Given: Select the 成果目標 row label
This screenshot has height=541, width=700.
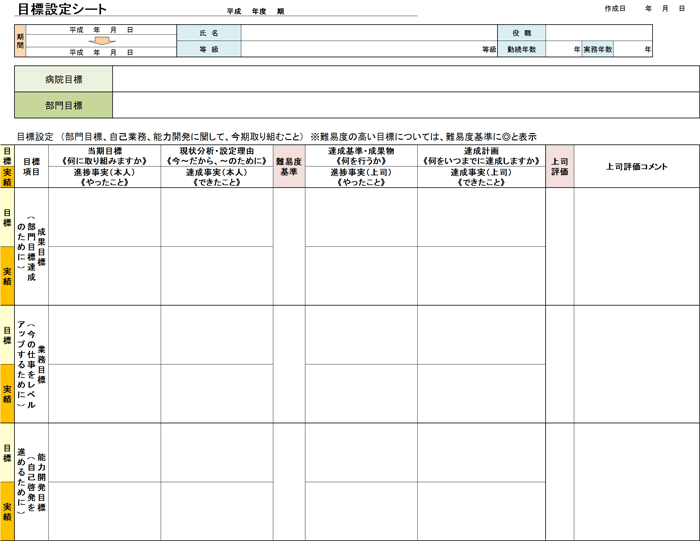Looking at the screenshot, I should coord(31,246).
